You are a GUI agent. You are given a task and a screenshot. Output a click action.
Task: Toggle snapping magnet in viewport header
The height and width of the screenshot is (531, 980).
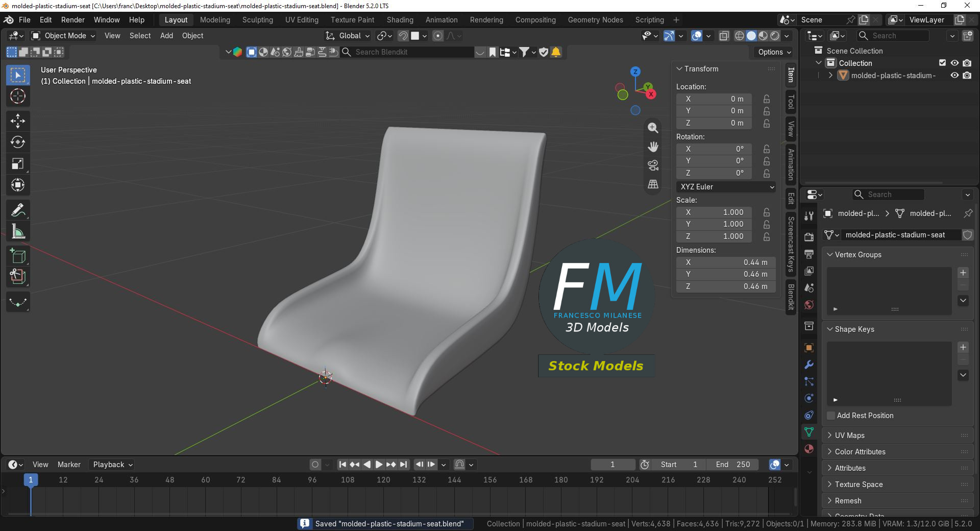[403, 36]
